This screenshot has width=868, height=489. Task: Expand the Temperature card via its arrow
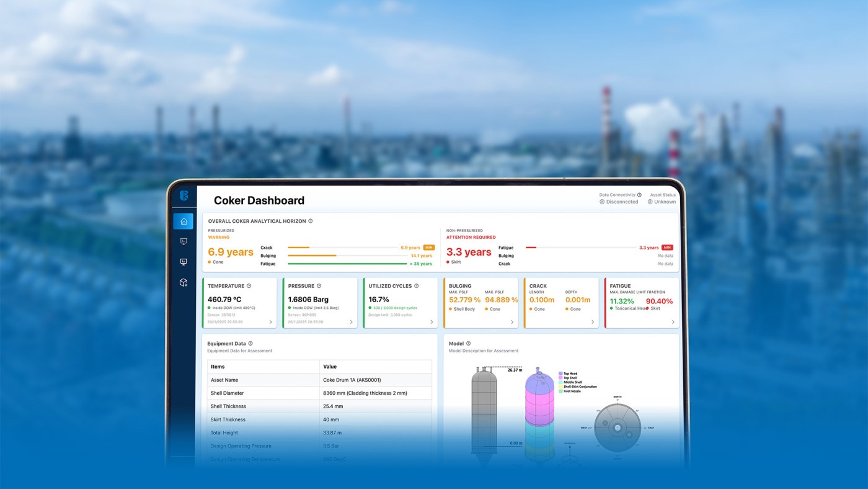coord(270,322)
